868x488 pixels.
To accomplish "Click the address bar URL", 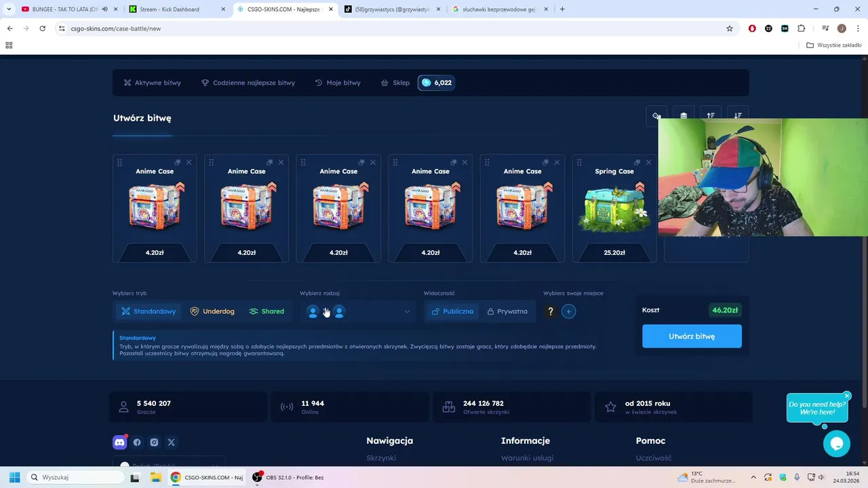I will 116,28.
